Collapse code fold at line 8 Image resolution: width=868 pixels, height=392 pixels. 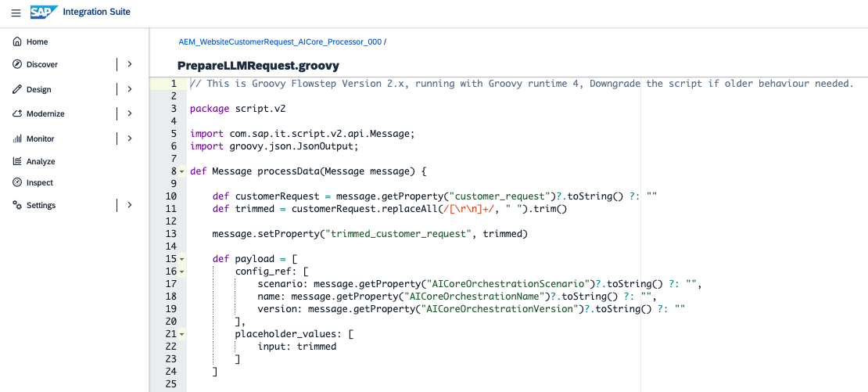click(x=182, y=171)
